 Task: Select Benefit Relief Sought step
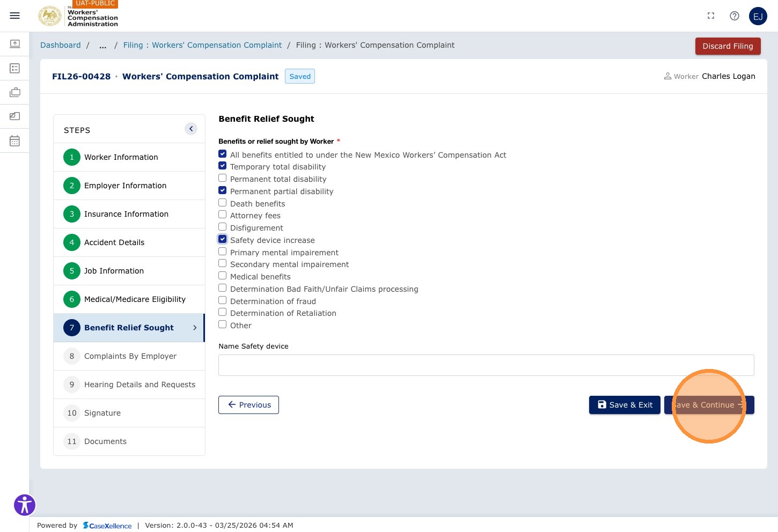point(129,328)
